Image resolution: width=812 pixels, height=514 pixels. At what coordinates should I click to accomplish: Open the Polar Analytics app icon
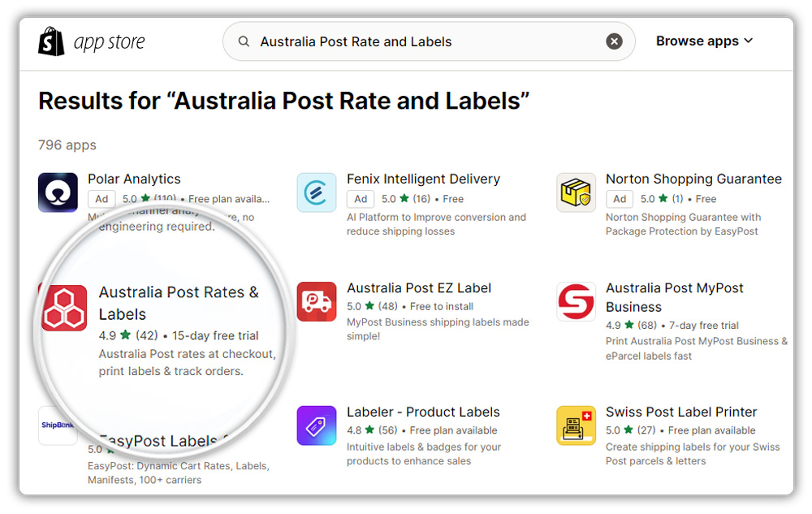point(58,192)
